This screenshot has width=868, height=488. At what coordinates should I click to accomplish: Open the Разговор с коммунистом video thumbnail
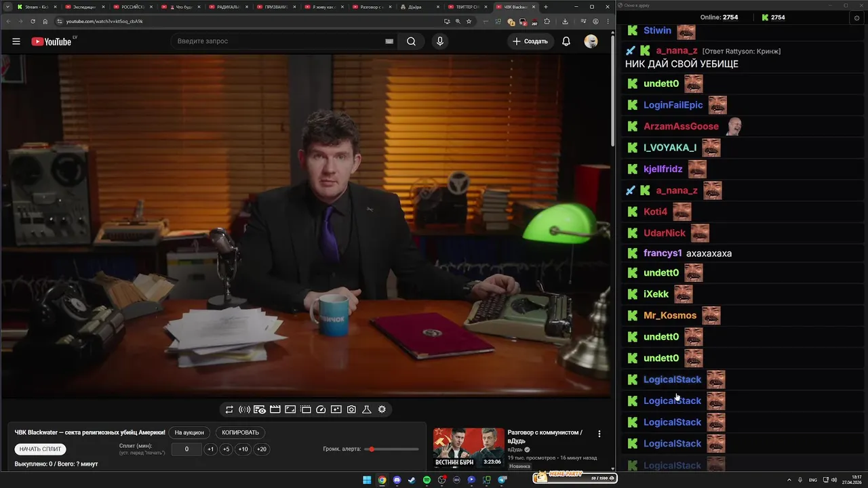tap(469, 448)
